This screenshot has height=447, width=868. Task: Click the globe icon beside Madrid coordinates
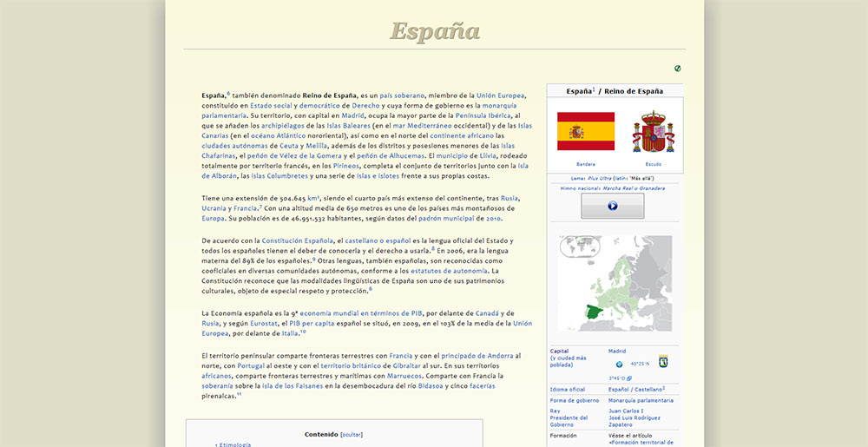tap(619, 364)
